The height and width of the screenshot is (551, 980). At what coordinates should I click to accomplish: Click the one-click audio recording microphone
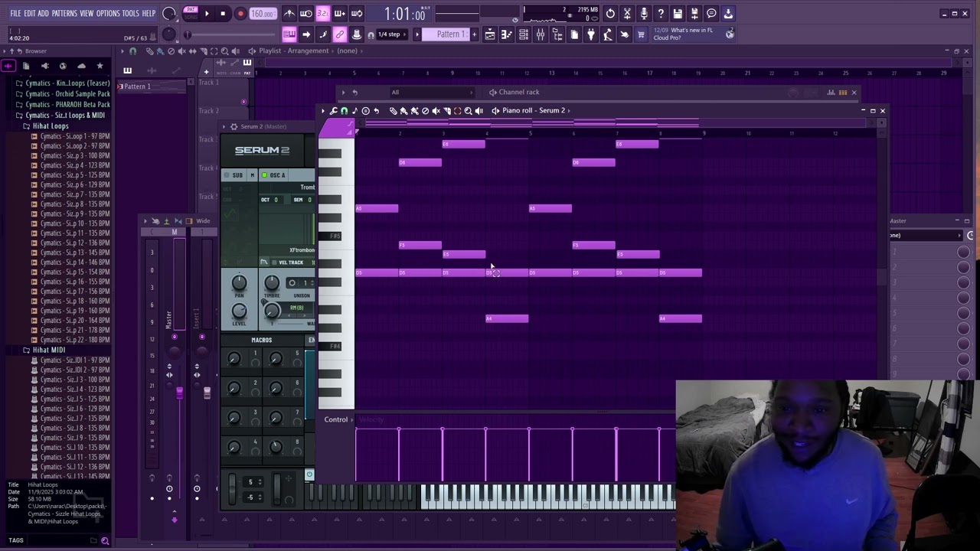644,13
